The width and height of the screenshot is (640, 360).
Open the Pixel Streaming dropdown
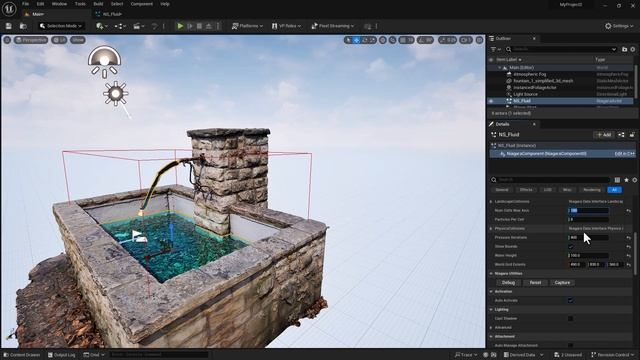click(x=333, y=26)
